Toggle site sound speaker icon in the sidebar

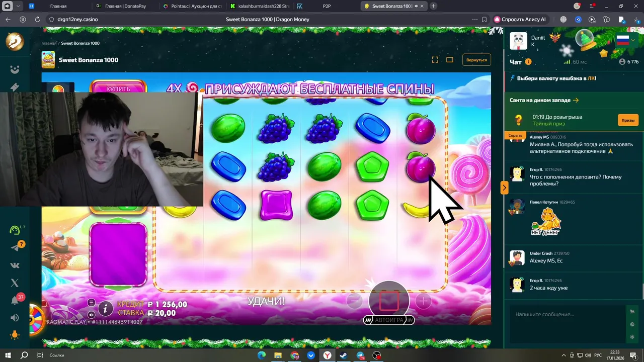pos(15,318)
